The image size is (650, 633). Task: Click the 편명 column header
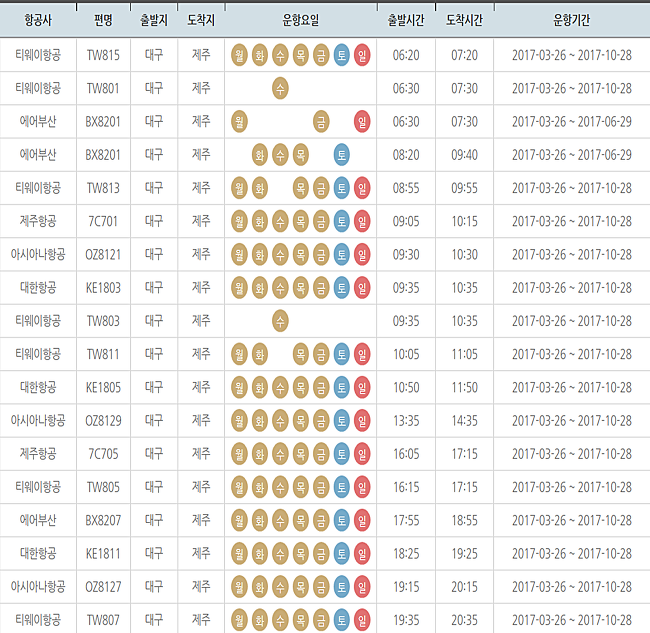tap(103, 20)
